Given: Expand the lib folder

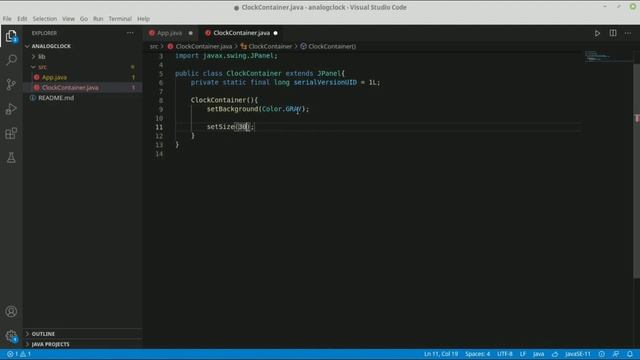Looking at the screenshot, I should point(42,57).
